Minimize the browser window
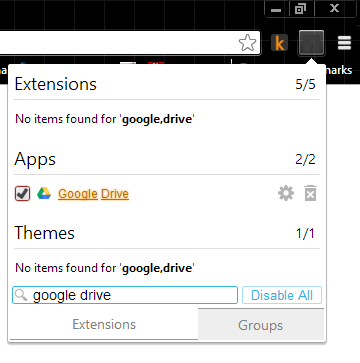The width and height of the screenshot is (360, 363). 276,9
